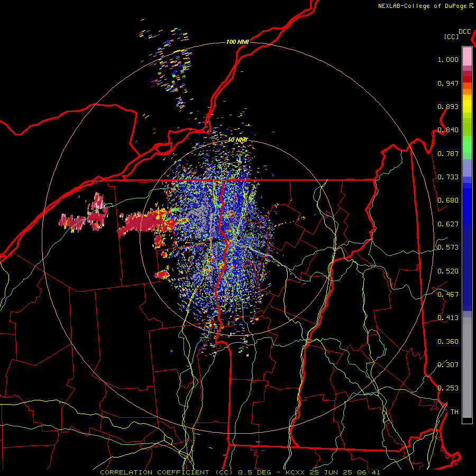This screenshot has width=476, height=476.
Task: Click the 0.573 scale value
Action: coord(448,248)
